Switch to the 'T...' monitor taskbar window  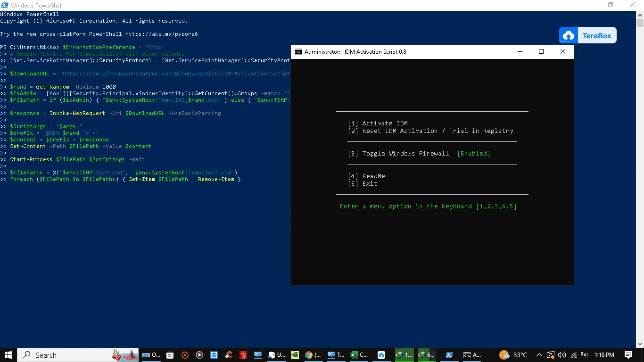coord(336,355)
